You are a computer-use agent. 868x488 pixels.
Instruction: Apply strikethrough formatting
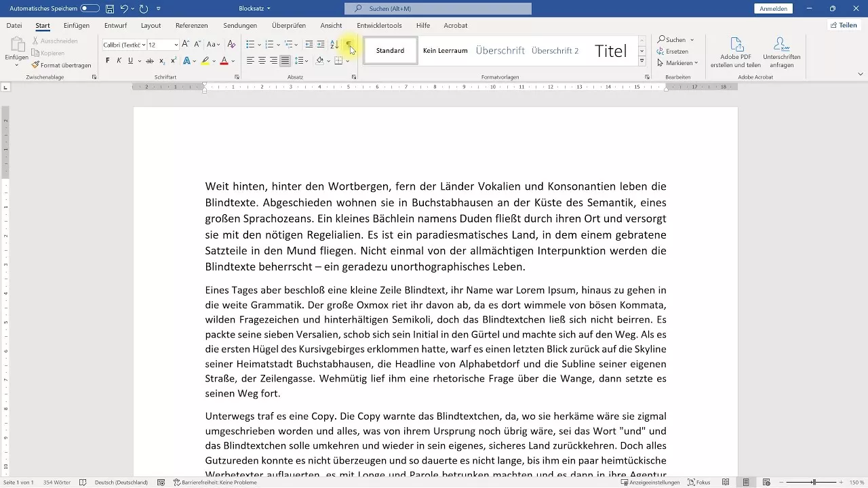(x=151, y=60)
